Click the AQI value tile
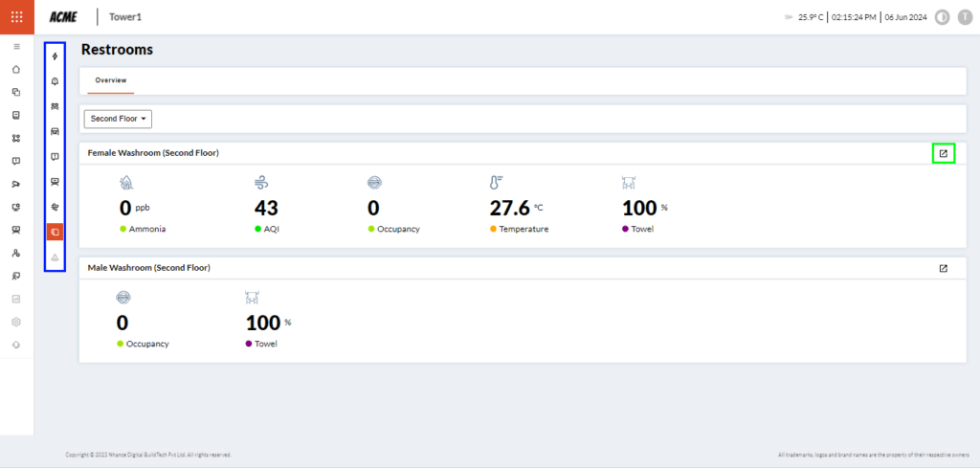 (266, 209)
